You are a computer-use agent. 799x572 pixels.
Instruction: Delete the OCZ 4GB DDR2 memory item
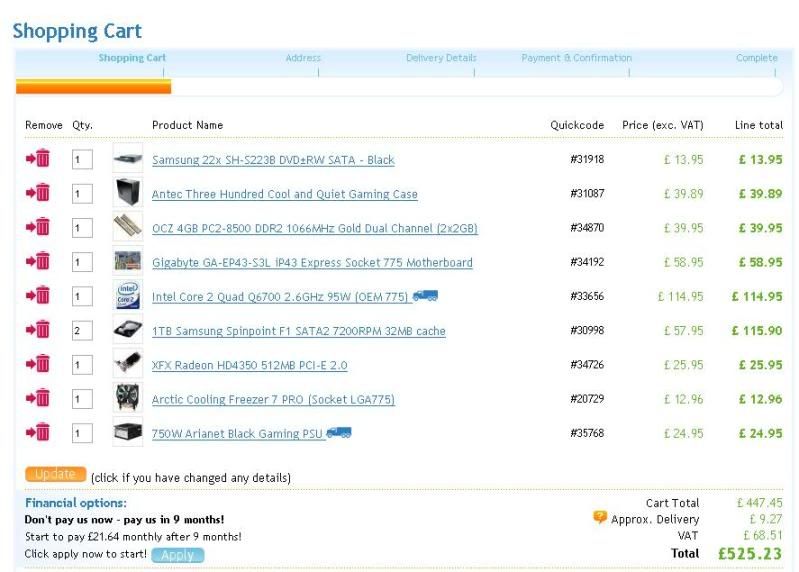click(x=38, y=228)
